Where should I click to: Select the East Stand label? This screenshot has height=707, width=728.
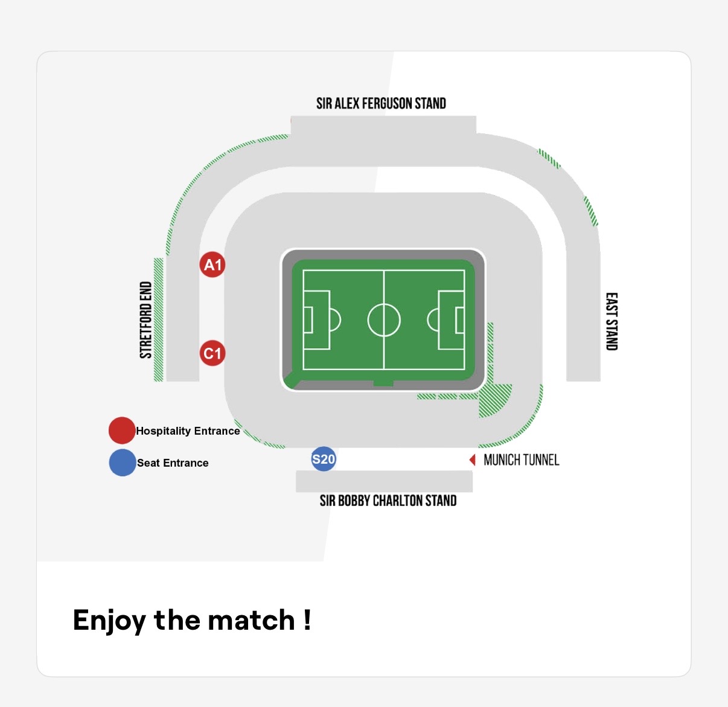click(x=611, y=321)
